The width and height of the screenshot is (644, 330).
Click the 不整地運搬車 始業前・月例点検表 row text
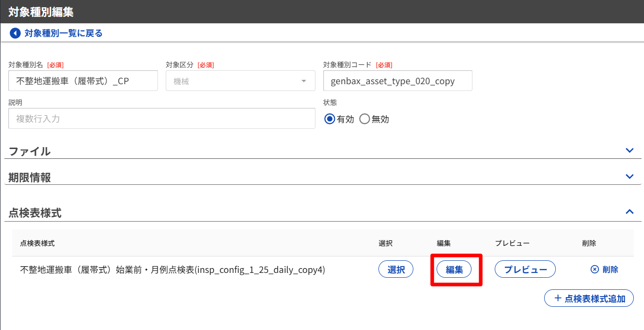click(173, 270)
